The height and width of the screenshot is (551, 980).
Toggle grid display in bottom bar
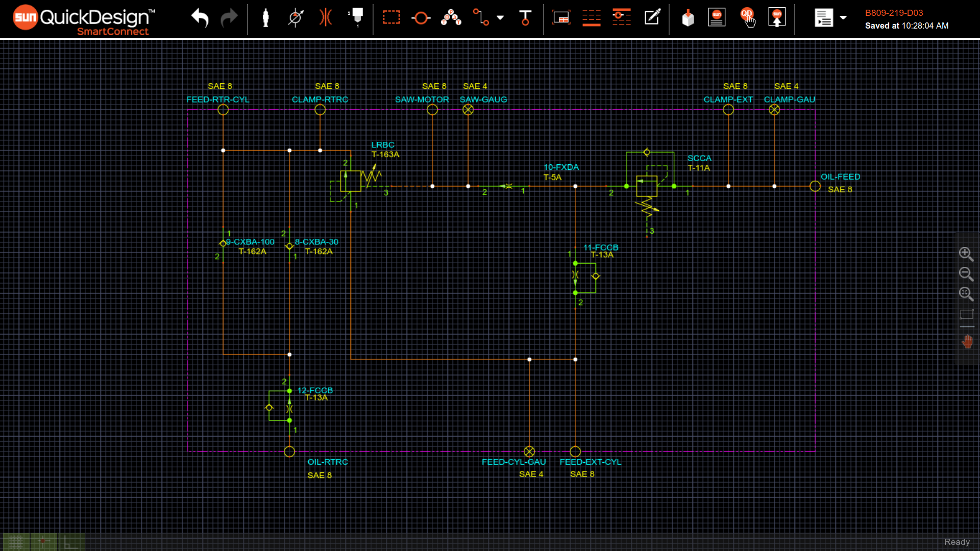tap(16, 542)
